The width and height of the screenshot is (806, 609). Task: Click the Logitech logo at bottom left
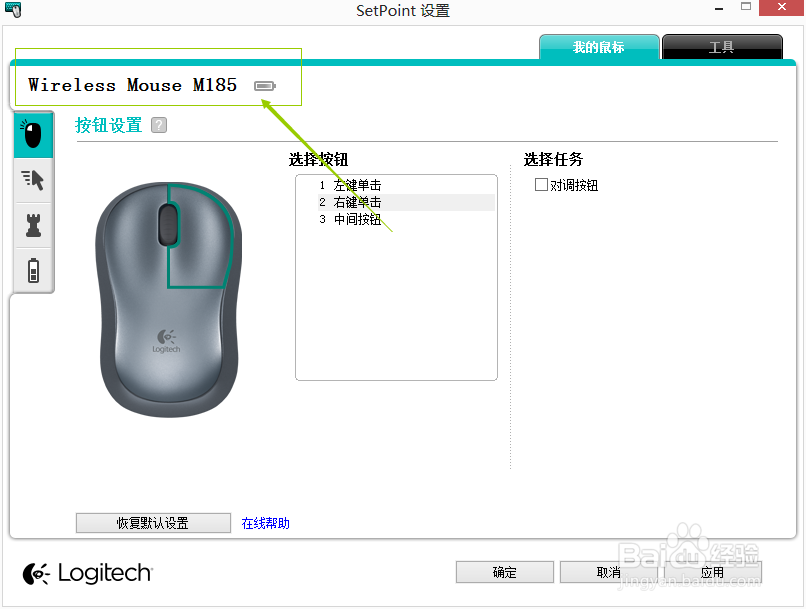(x=87, y=573)
